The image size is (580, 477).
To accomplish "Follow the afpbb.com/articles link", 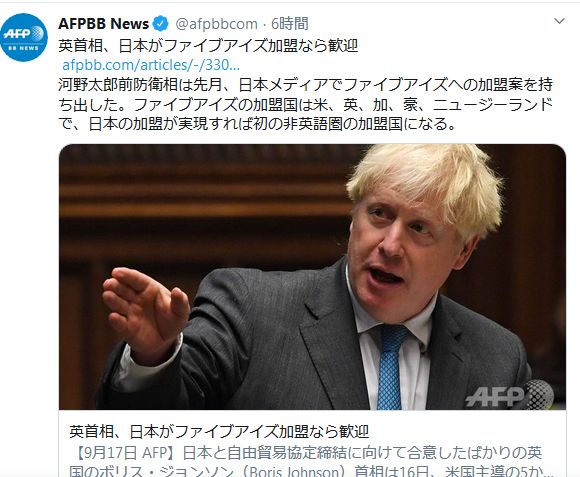I will 151,65.
